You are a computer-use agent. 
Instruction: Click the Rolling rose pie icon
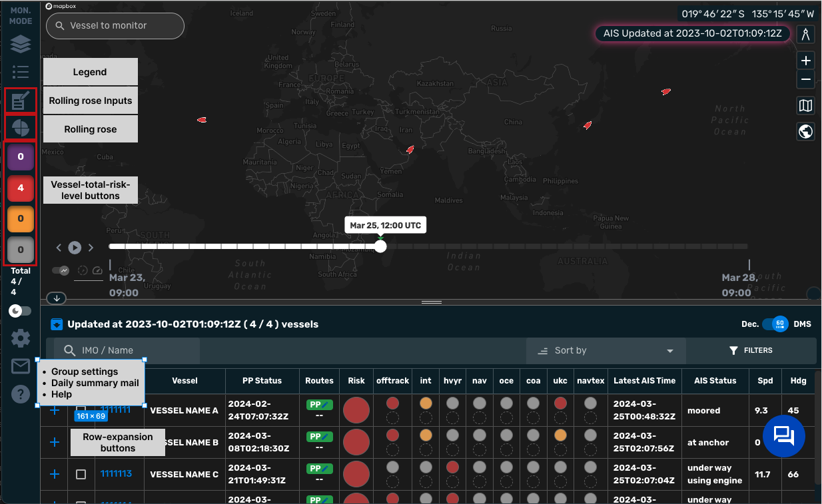coord(20,127)
